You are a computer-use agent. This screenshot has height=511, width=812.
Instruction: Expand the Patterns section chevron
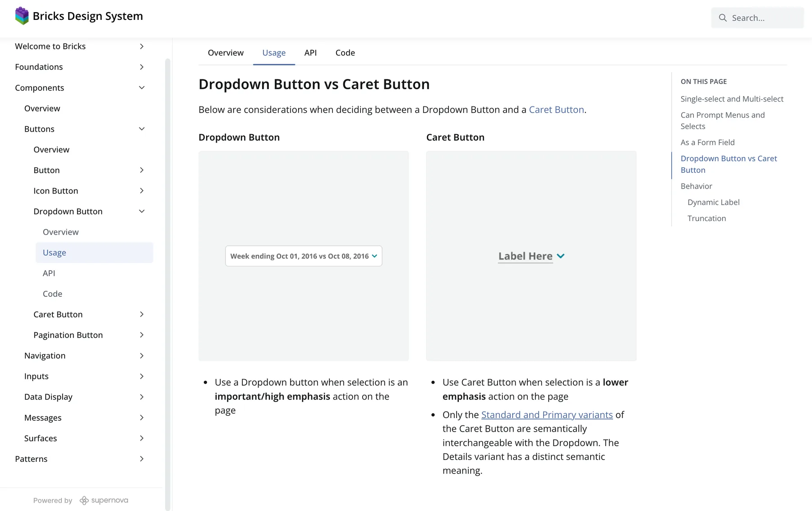tap(142, 459)
